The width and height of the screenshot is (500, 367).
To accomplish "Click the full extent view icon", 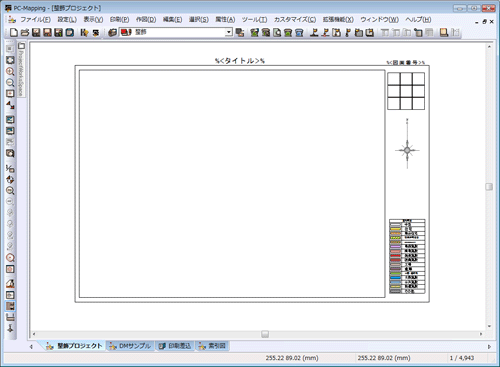I will point(10,60).
